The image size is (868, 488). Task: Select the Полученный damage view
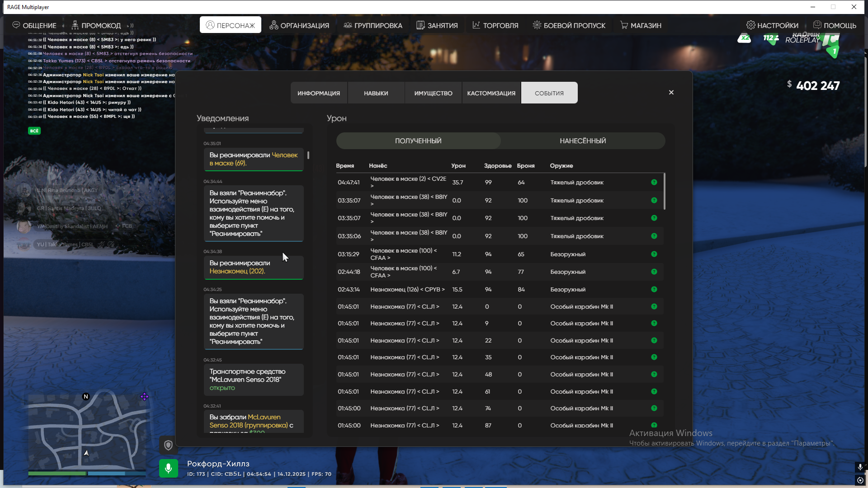pyautogui.click(x=418, y=141)
